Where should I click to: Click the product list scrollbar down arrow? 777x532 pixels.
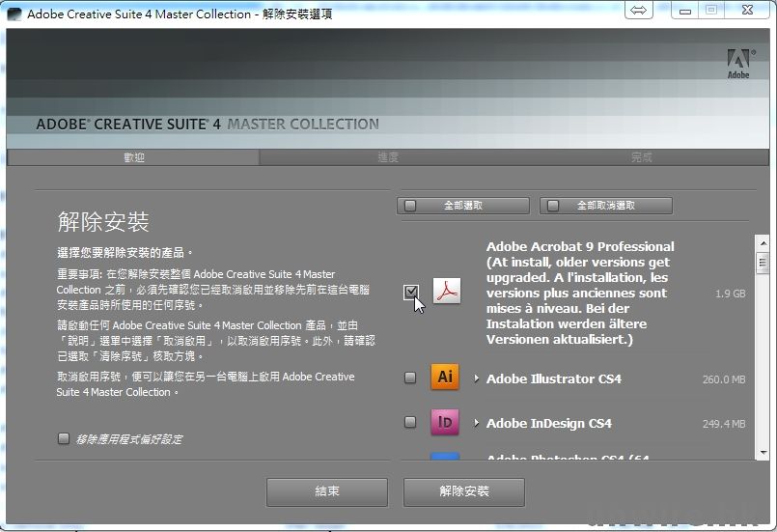[763, 451]
